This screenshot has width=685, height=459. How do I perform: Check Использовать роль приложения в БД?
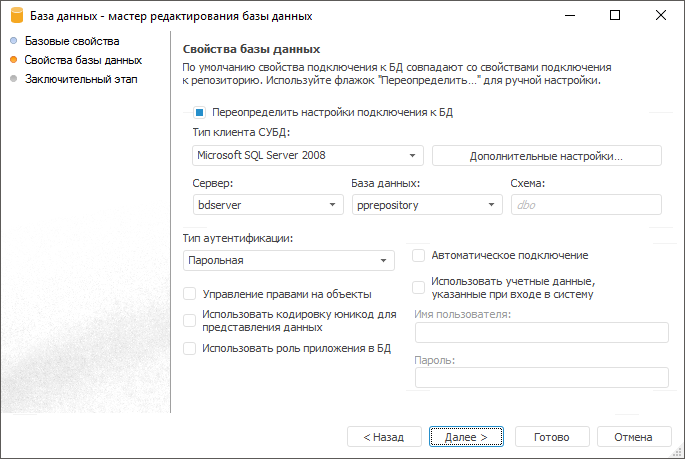pyautogui.click(x=190, y=348)
